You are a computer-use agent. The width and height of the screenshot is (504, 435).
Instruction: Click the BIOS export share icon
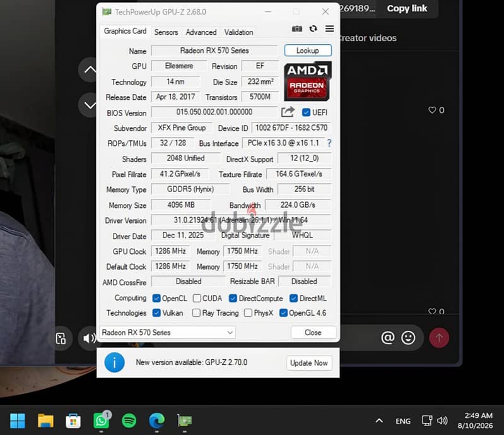[x=288, y=112]
